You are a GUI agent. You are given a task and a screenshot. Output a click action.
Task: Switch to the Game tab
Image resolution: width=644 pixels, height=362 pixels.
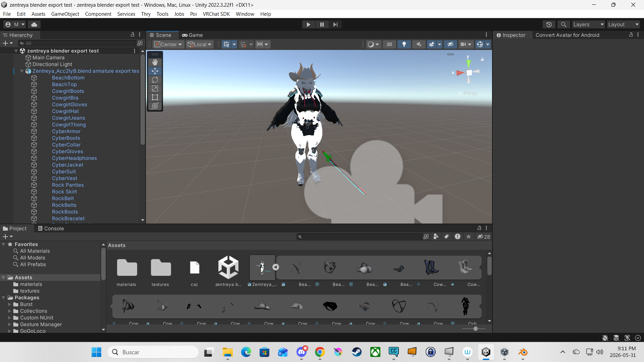click(x=193, y=35)
